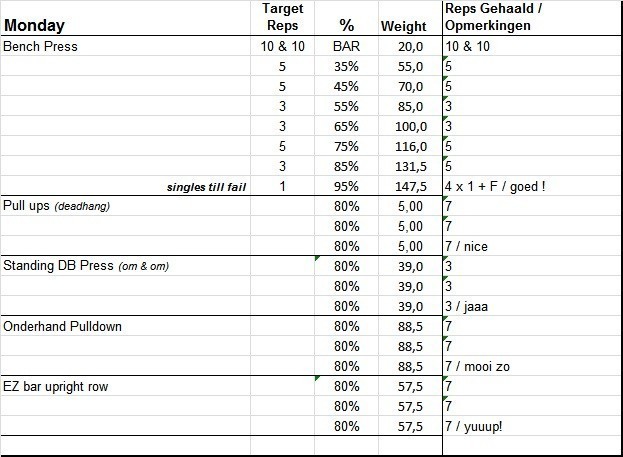Click the Weight column header cell
623x457 pixels.
pyautogui.click(x=404, y=26)
